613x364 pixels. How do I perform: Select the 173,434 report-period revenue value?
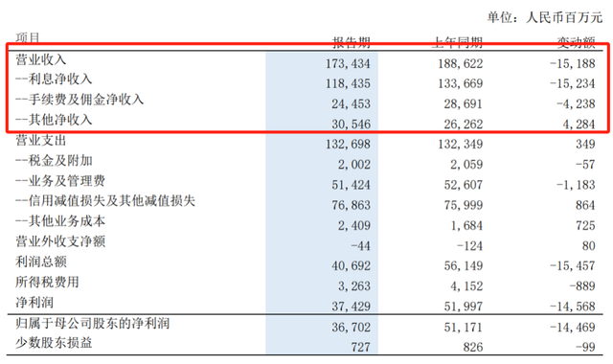click(x=348, y=63)
